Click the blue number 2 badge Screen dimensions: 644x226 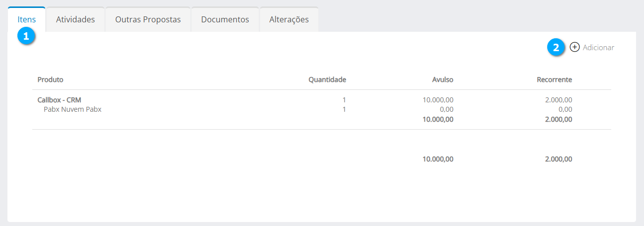[556, 48]
